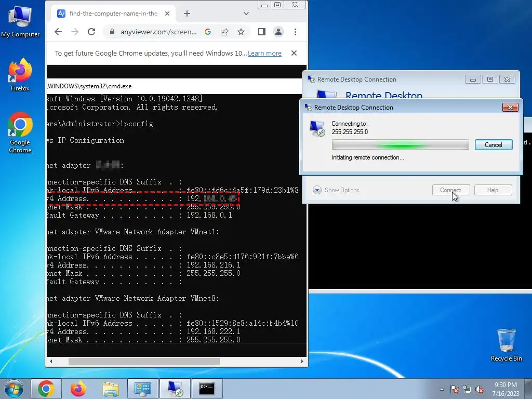Open the Windows Start menu
532x399 pixels.
(14, 389)
